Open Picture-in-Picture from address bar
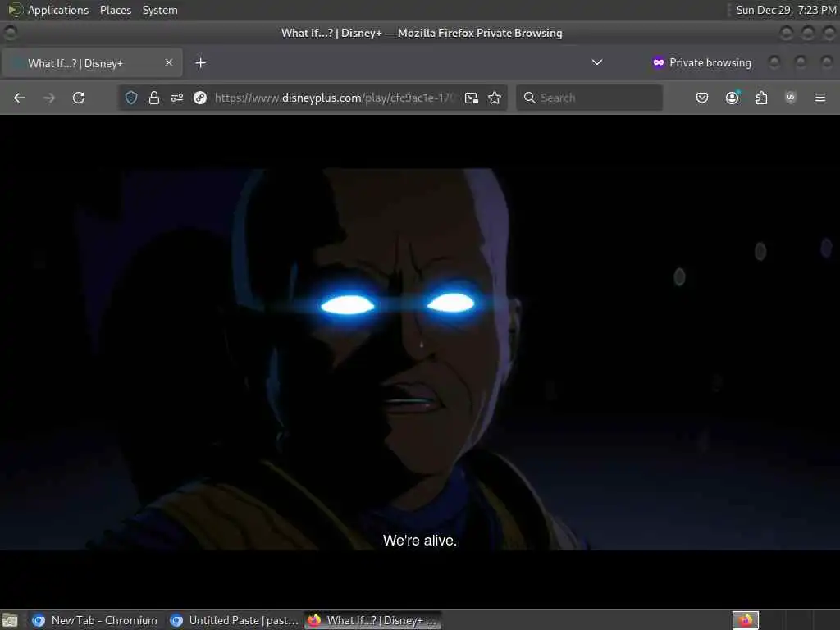 472,98
